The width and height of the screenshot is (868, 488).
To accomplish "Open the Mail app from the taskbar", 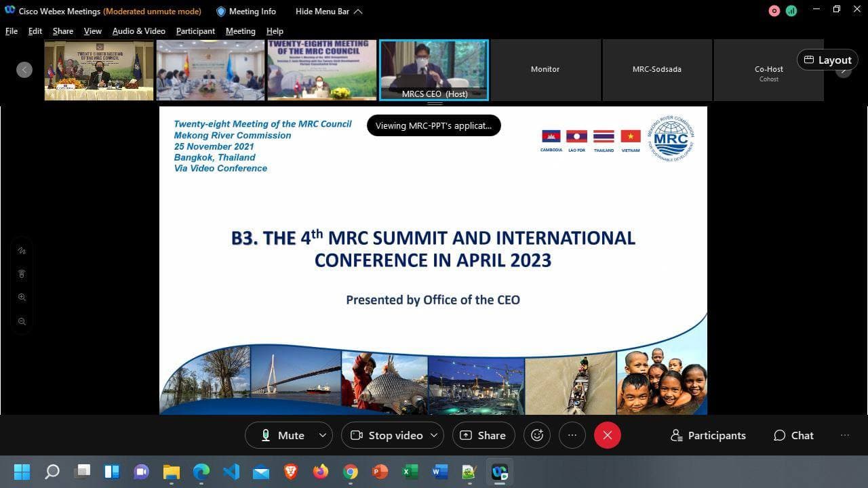I will click(261, 471).
